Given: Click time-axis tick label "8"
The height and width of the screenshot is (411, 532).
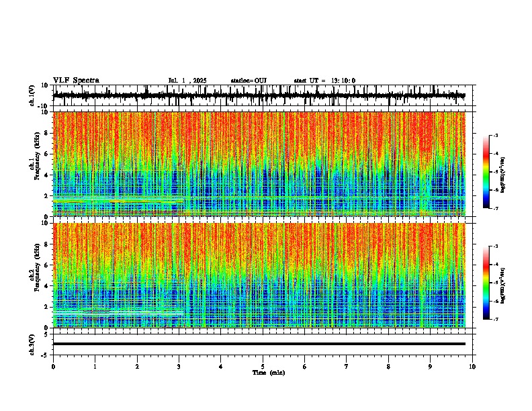Looking at the screenshot, I should pyautogui.click(x=388, y=367).
